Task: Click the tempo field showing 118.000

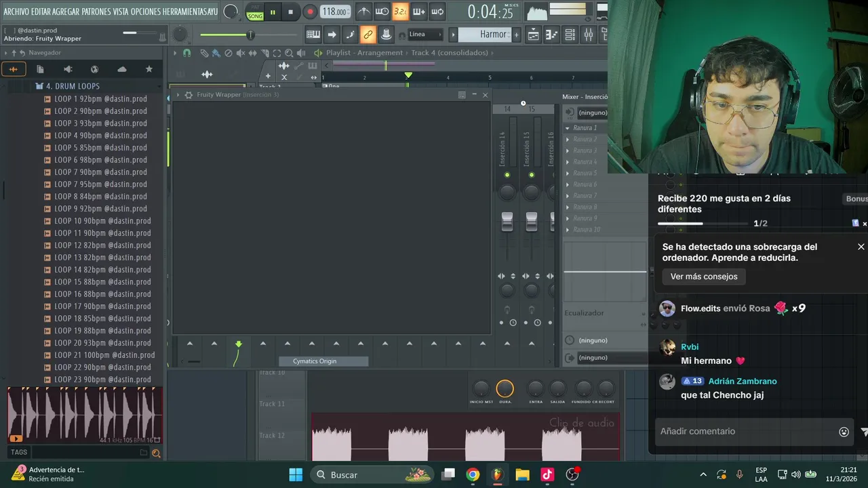Action: (x=335, y=12)
